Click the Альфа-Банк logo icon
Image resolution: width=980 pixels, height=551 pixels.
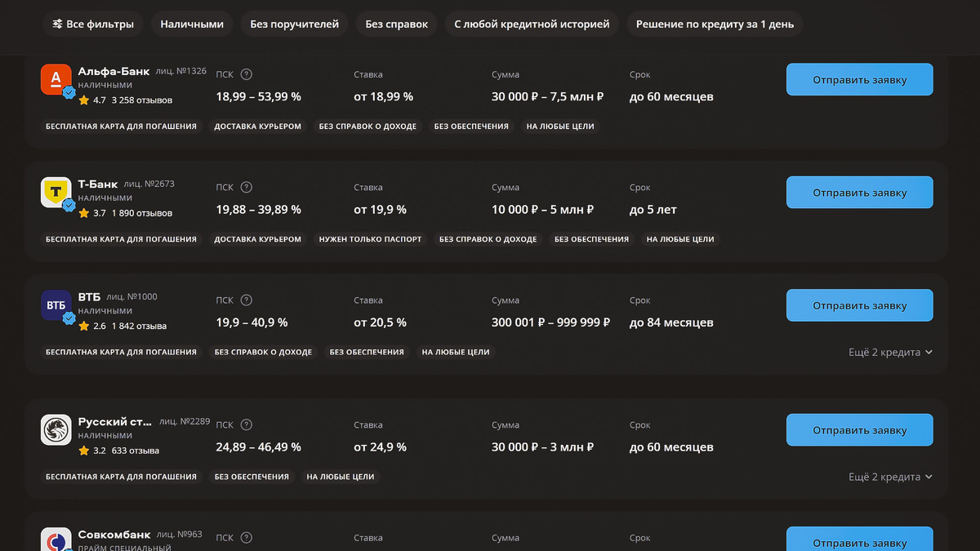coord(56,79)
